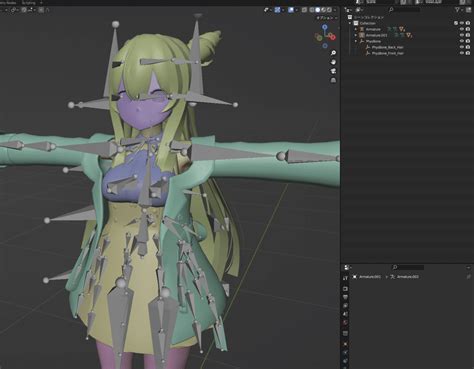This screenshot has height=369, width=474.
Task: Hide PhysBone using its eye icon
Action: 462,41
